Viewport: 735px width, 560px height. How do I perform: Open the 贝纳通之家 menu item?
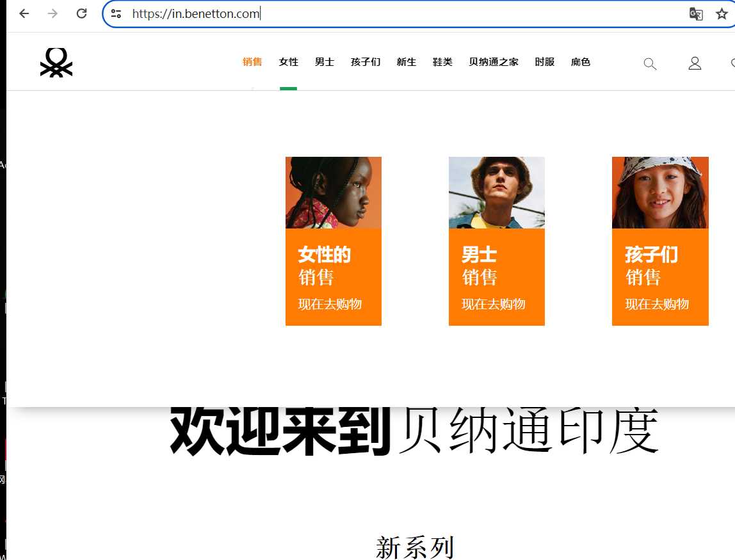[x=494, y=62]
